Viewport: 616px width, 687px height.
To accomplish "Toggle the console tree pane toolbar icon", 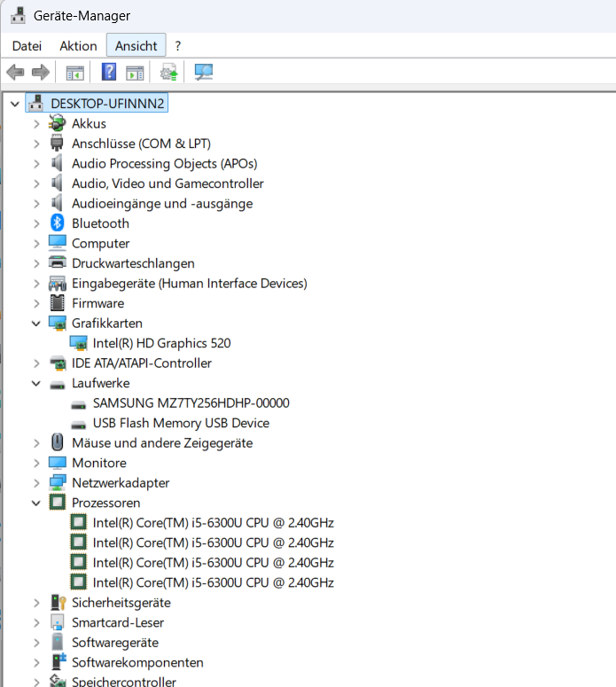I will (x=75, y=73).
